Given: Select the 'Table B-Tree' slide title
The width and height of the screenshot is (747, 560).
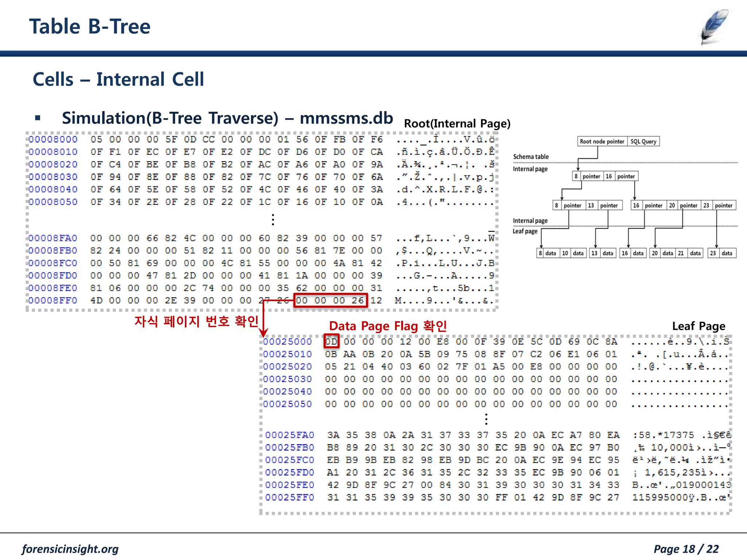Looking at the screenshot, I should tap(89, 27).
